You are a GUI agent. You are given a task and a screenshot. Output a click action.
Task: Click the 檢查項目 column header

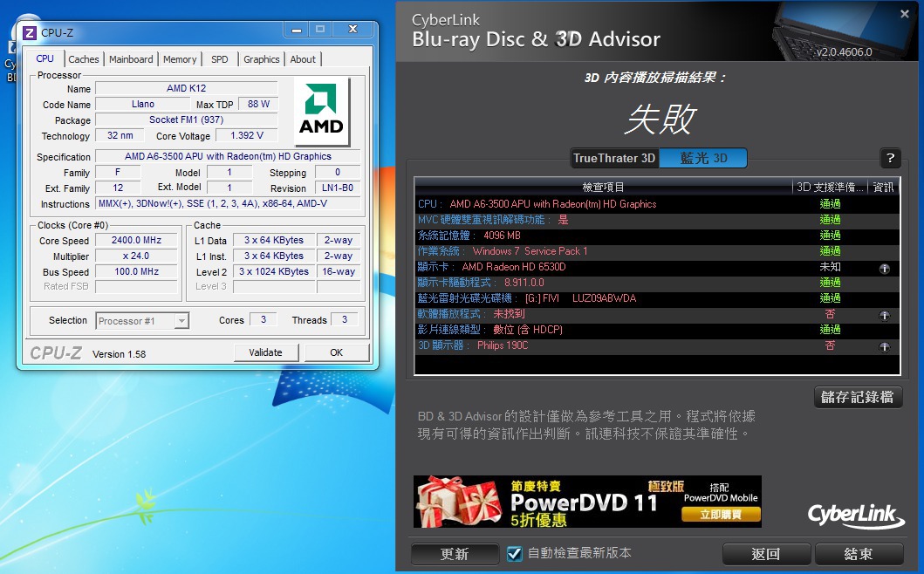603,187
